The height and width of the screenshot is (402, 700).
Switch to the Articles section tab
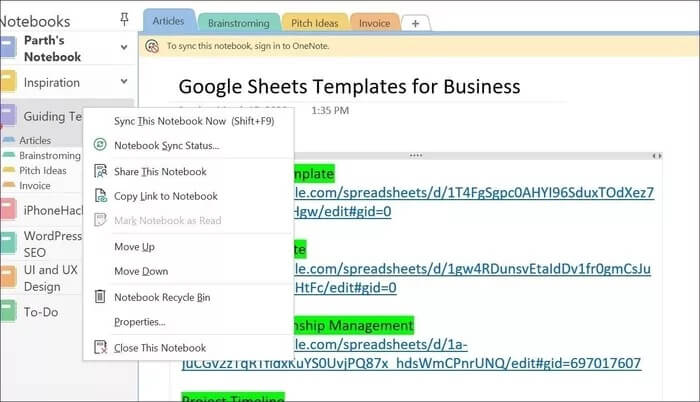click(x=168, y=21)
